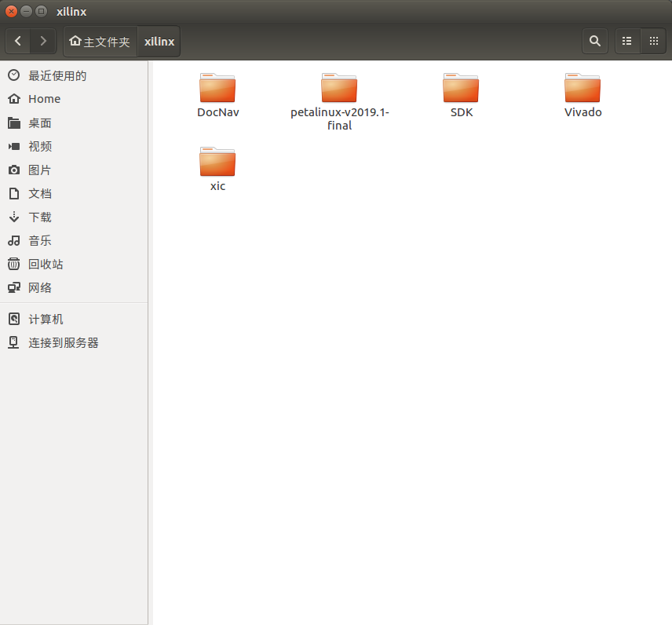Open 图片 in the sidebar
This screenshot has width=672, height=625.
74,170
